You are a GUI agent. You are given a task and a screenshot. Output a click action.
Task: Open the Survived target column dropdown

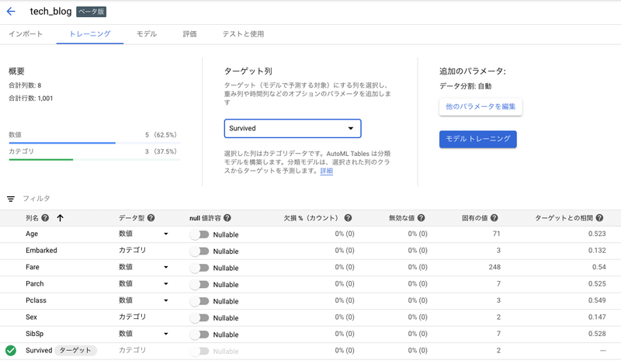point(292,128)
